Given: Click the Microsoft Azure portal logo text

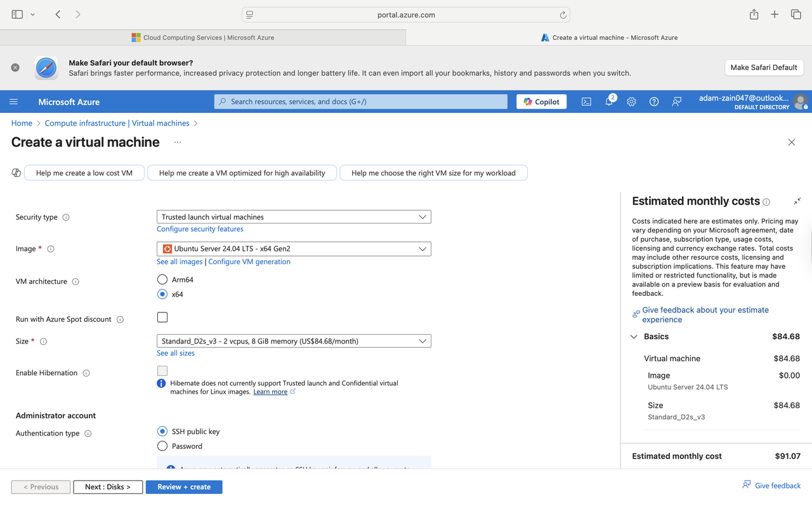Looking at the screenshot, I should click(69, 102).
